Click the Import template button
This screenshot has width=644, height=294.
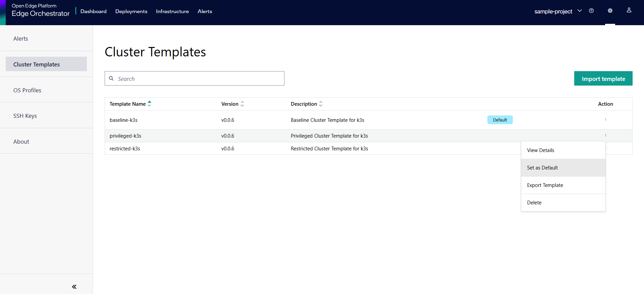(603, 79)
